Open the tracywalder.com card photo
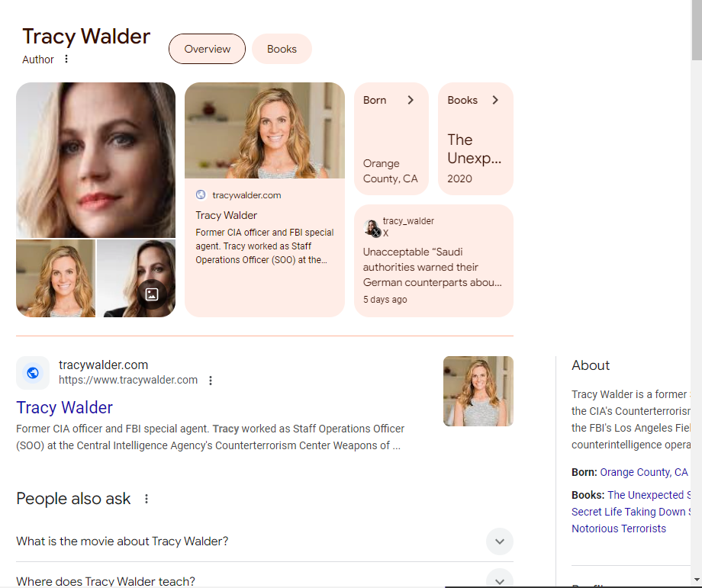 (x=265, y=130)
